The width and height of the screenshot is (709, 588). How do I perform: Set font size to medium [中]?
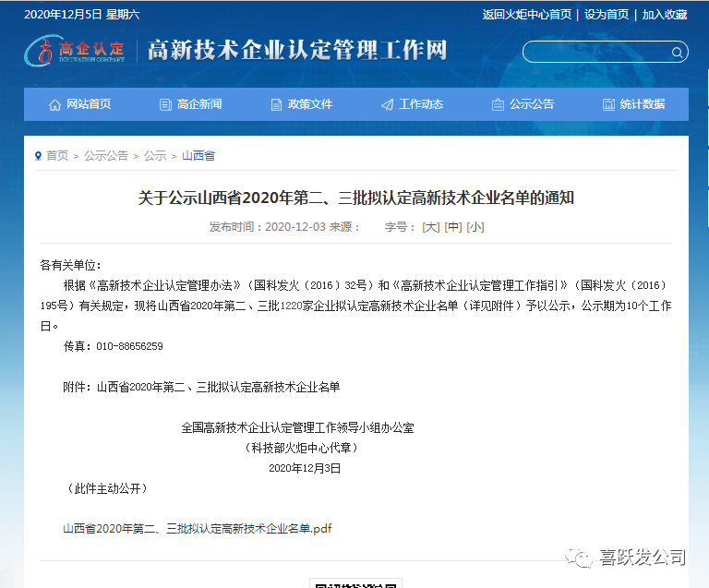(453, 227)
